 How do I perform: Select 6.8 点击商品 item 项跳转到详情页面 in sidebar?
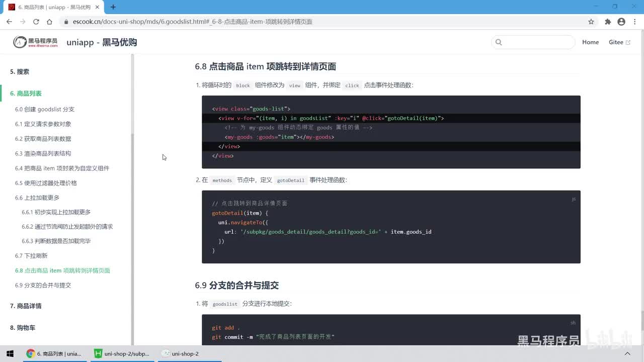(62, 270)
